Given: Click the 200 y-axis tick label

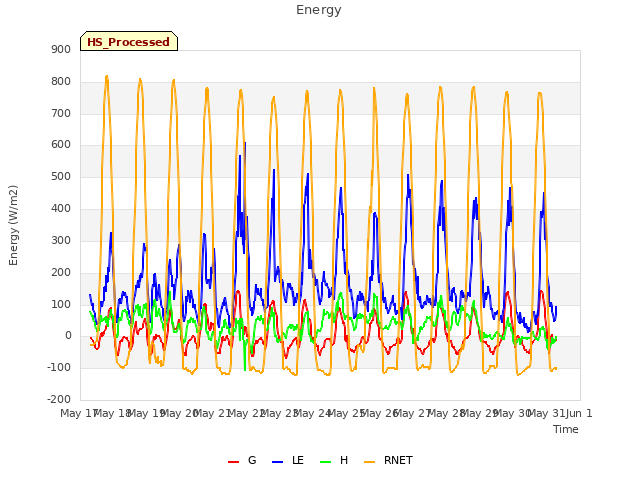Looking at the screenshot, I should 61,272.
